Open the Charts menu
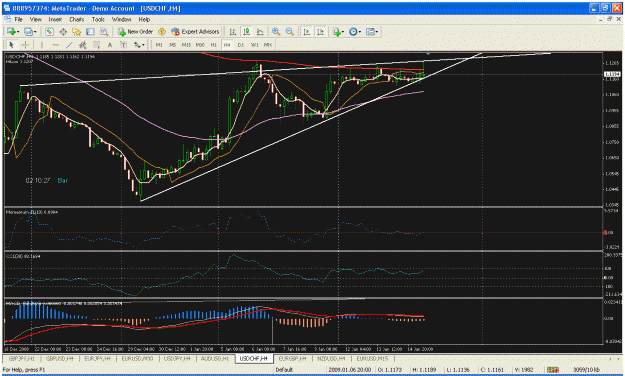Image resolution: width=625 pixels, height=376 pixels. tap(77, 19)
